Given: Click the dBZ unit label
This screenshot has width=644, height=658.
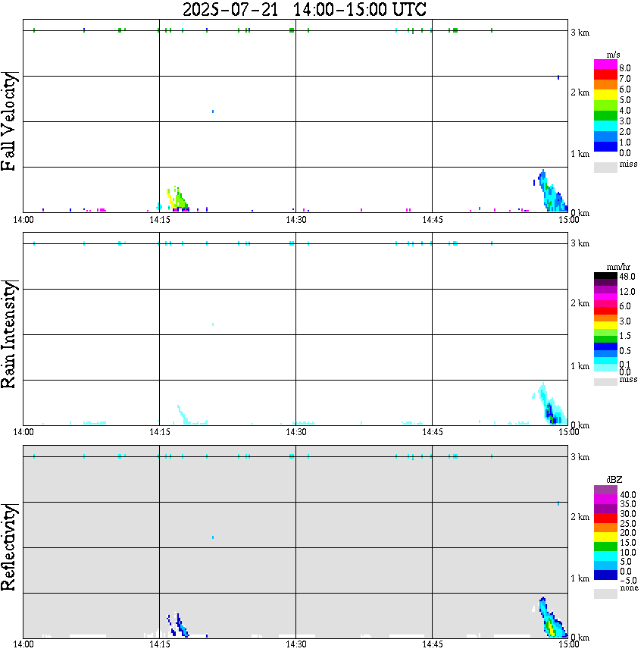Looking at the screenshot, I should (x=614, y=479).
